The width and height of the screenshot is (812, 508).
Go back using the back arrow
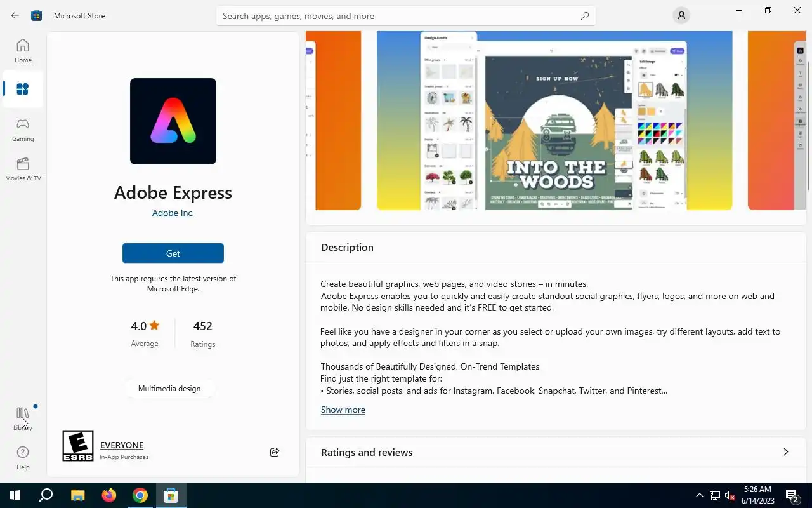[x=15, y=15]
